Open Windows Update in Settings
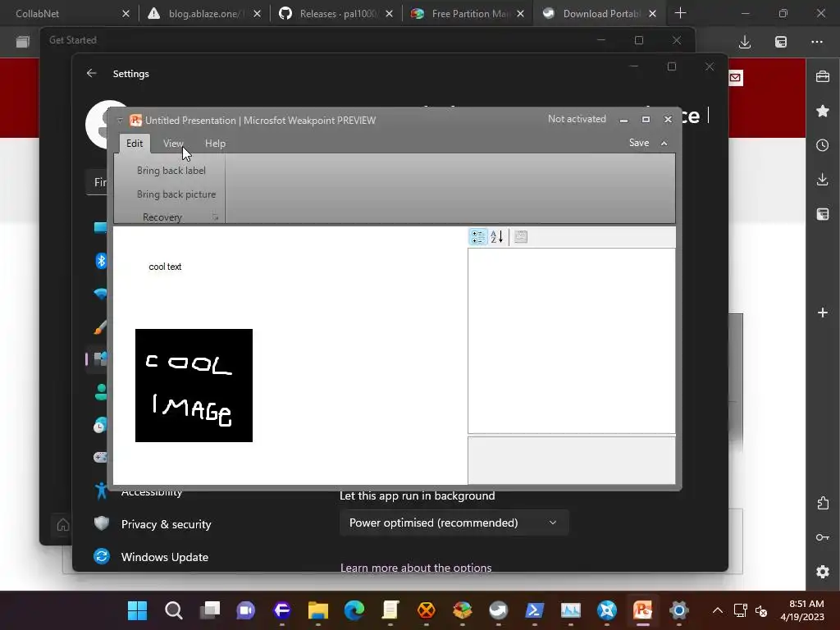 164,557
